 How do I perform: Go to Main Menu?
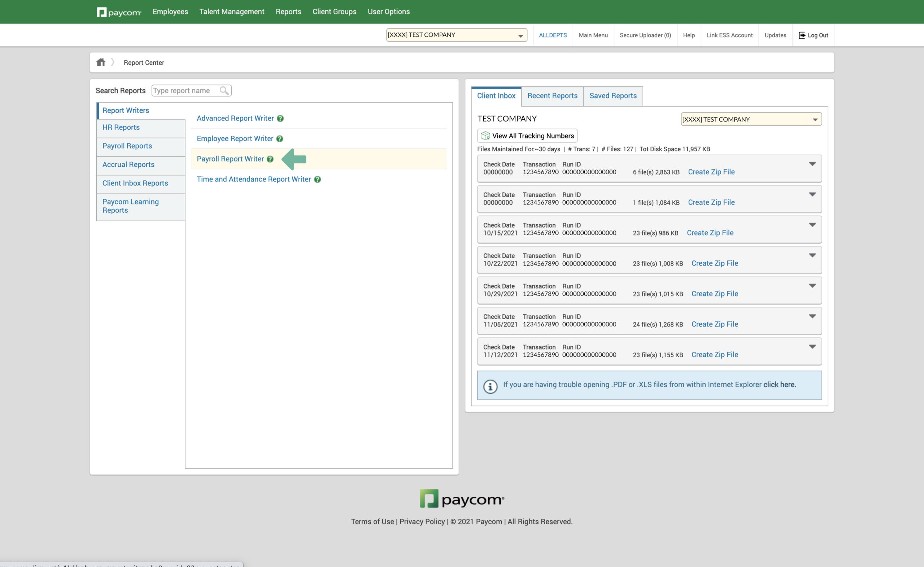(x=593, y=35)
